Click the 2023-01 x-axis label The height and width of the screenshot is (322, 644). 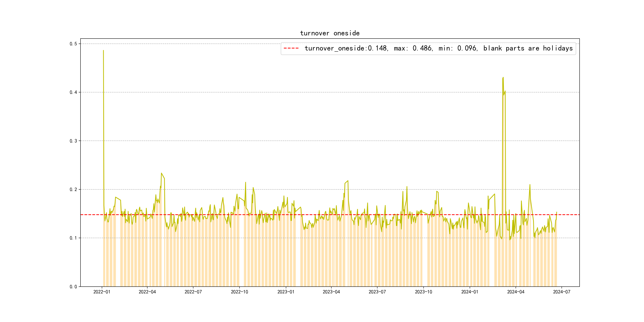pos(286,292)
